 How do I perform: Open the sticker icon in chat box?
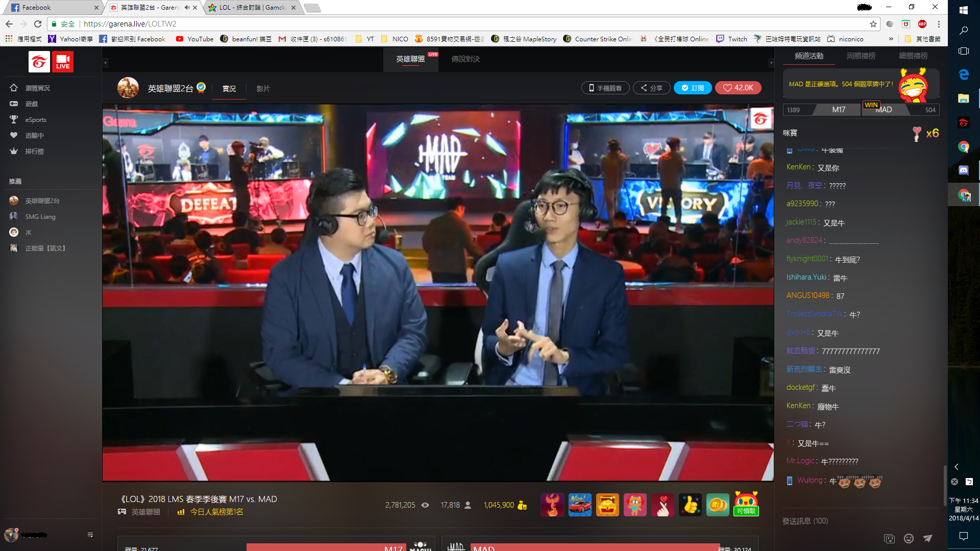(x=889, y=538)
